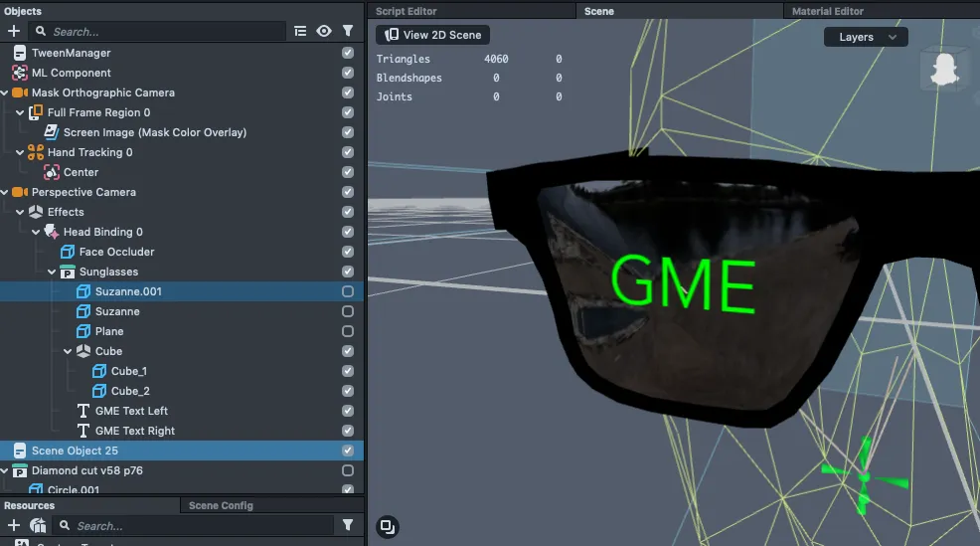The width and height of the screenshot is (980, 546).
Task: Add a resource with the Resources plus icon
Action: [x=14, y=525]
